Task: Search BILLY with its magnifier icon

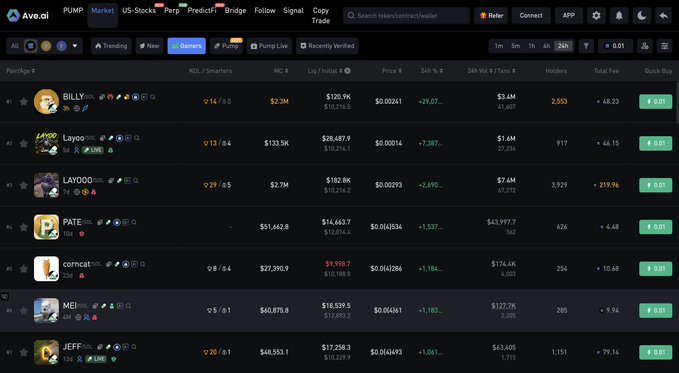Action: coord(152,97)
